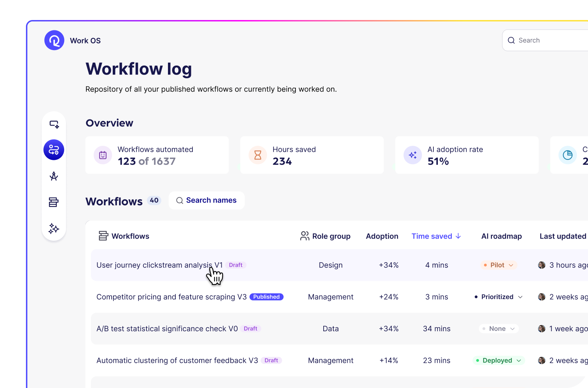
Task: Click the Published badge
Action: tap(266, 297)
